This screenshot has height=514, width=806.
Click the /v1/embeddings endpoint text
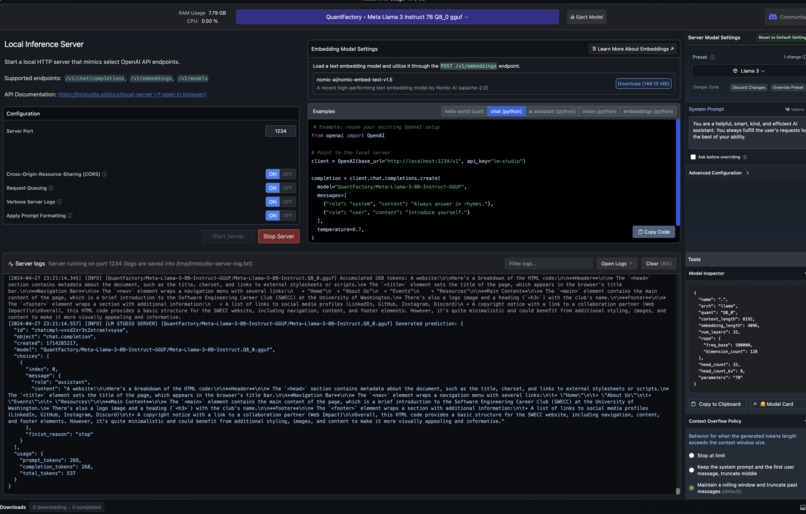[x=151, y=79]
